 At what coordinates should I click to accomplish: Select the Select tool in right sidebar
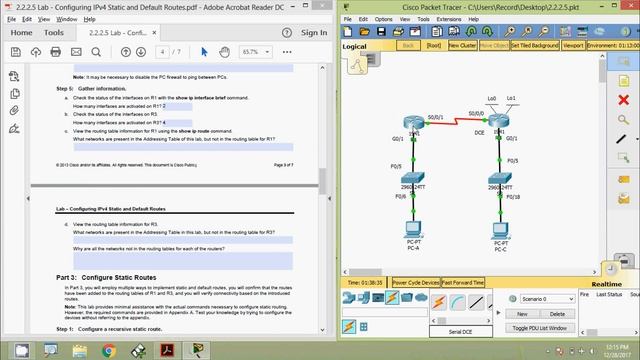click(623, 62)
